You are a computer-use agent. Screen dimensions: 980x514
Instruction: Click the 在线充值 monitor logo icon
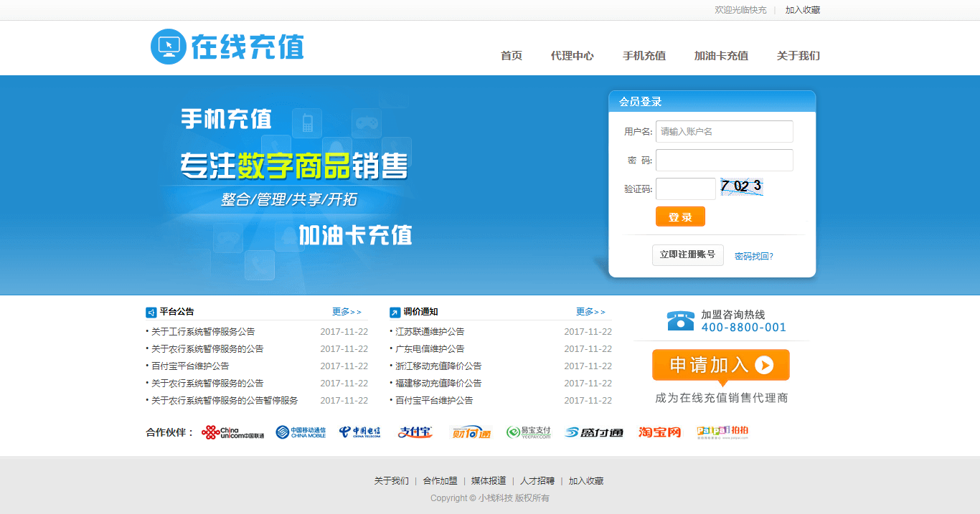click(168, 47)
